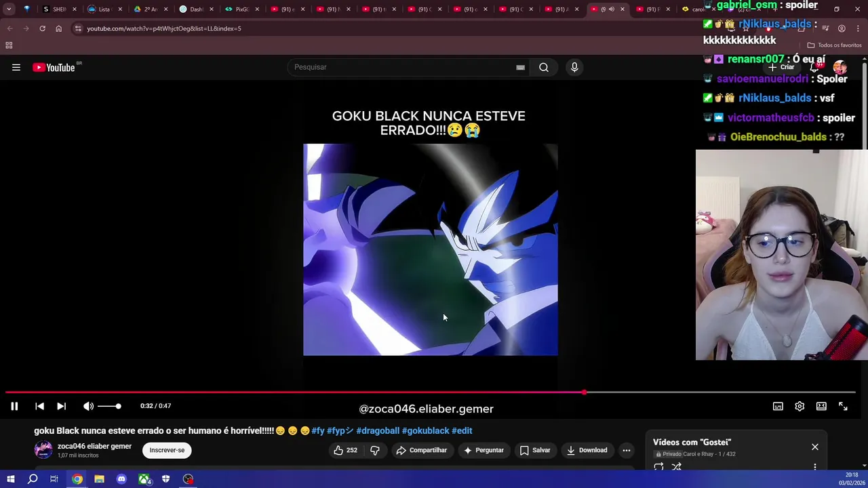Open Task View on the taskbar
Image resolution: width=868 pixels, height=488 pixels.
pos(54,479)
